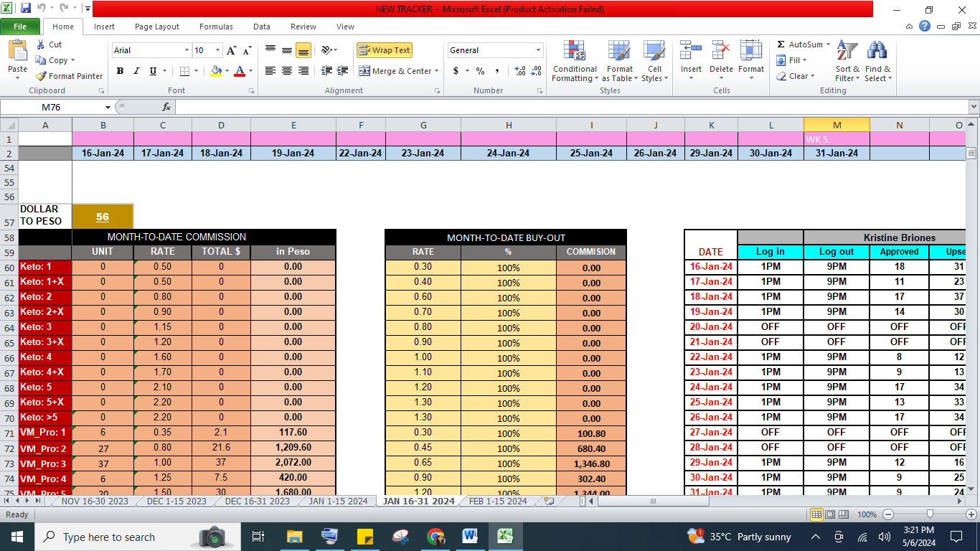Open File Explorer from the taskbar
Screen dimensions: 980x551
click(294, 537)
